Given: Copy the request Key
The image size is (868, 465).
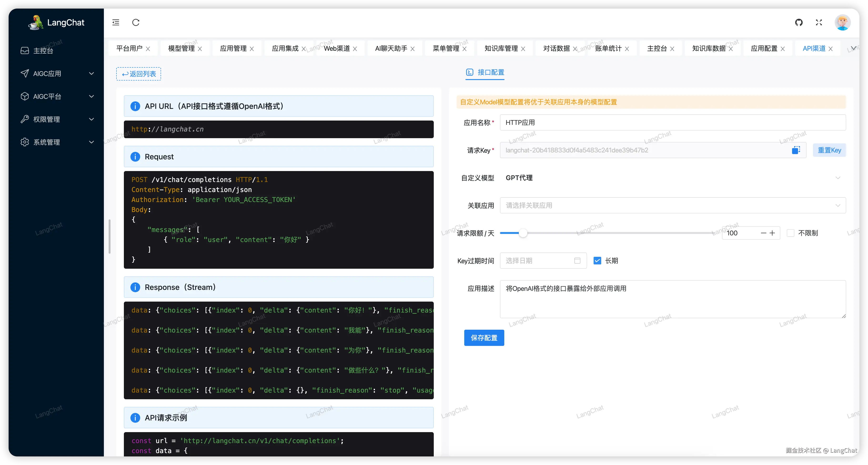Looking at the screenshot, I should pos(796,150).
